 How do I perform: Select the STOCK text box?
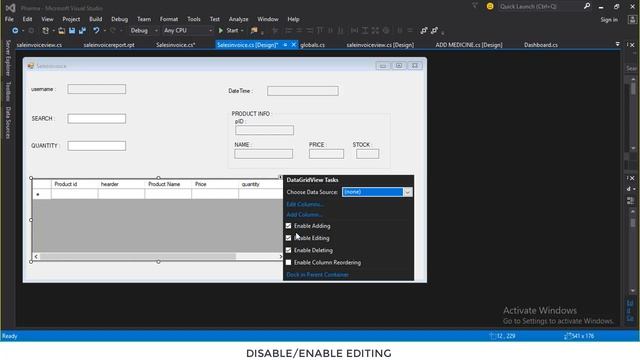367,154
